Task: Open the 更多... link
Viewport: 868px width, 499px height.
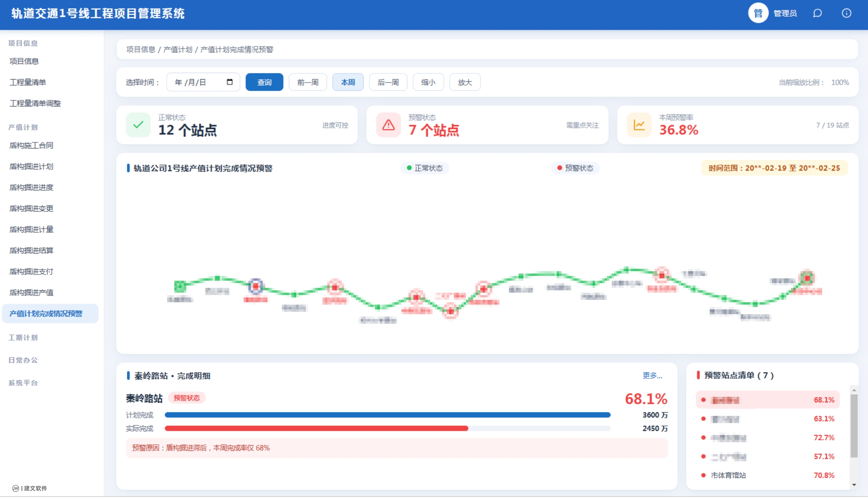Action: click(x=653, y=375)
